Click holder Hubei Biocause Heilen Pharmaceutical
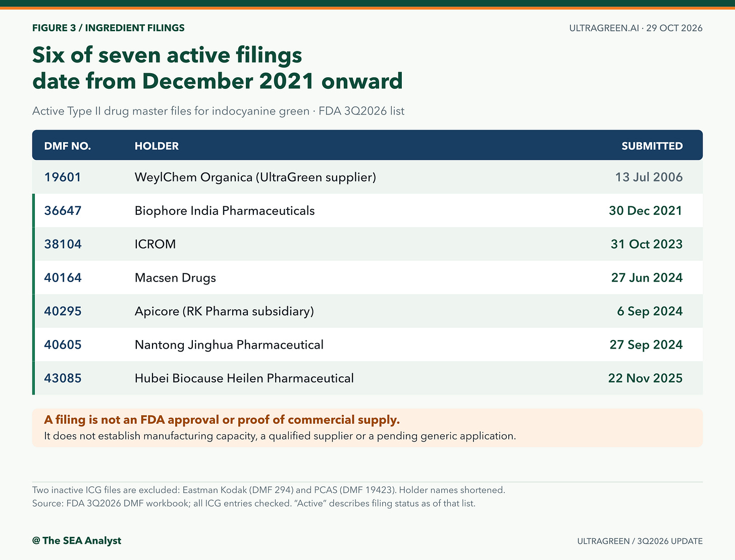 (244, 378)
